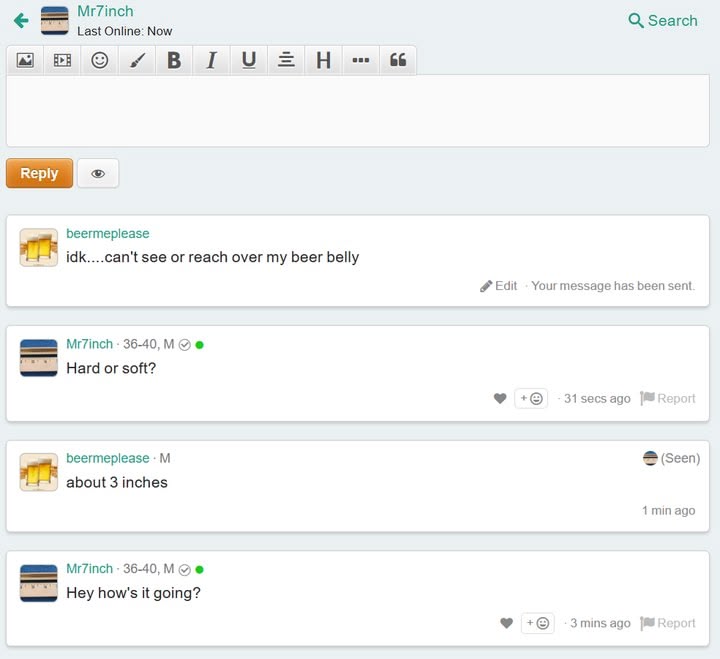Like the "Hard or soft?" message
This screenshot has height=659, width=720.
coord(500,398)
